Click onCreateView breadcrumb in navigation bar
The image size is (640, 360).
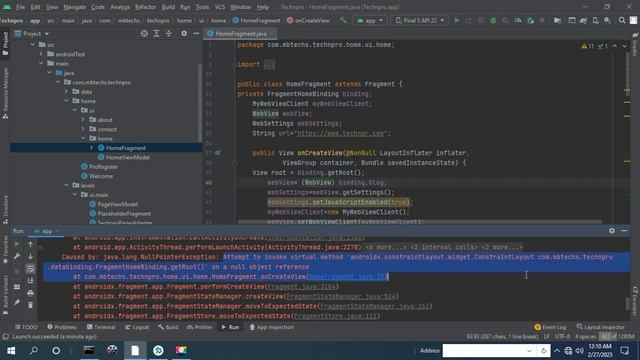(308, 20)
